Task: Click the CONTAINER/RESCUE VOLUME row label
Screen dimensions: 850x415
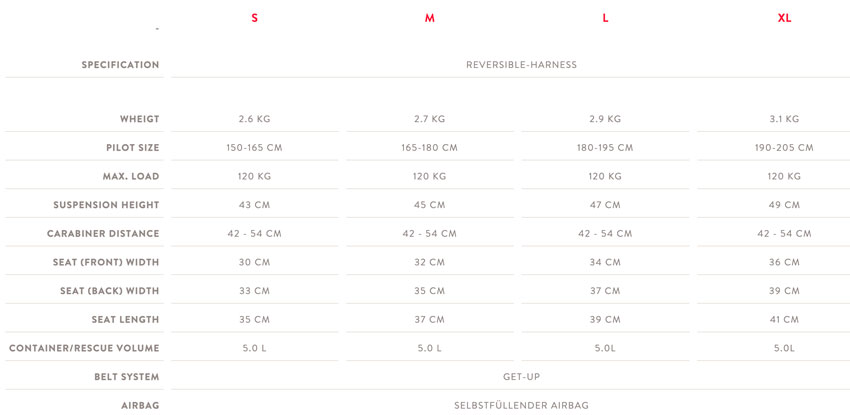Action: click(x=84, y=348)
